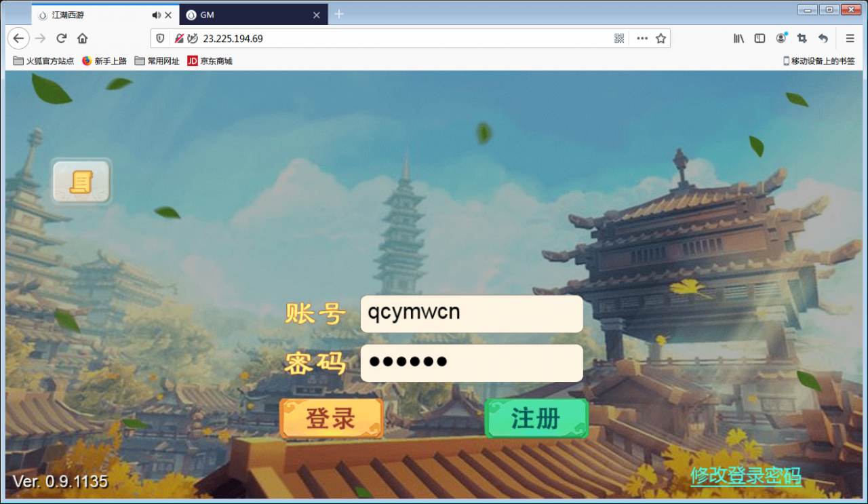Click the tracking protection shield icon
Screen dimensions: 868x504
[x=159, y=39]
